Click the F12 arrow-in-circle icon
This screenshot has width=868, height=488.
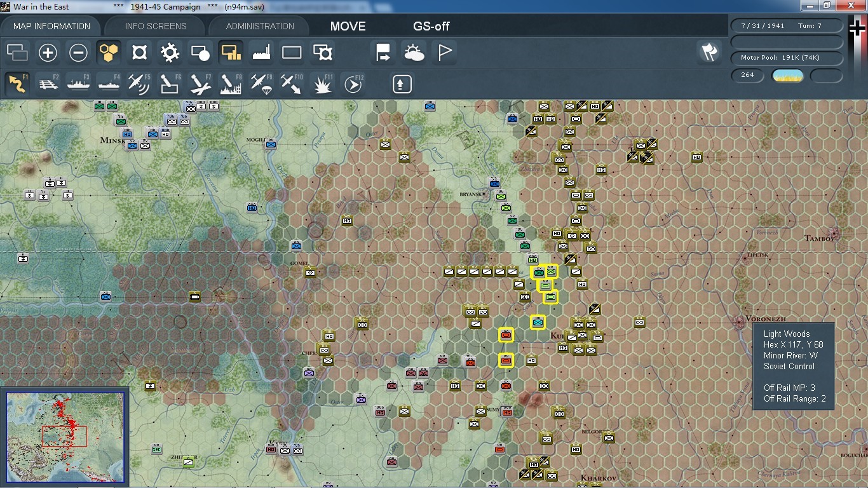tap(353, 84)
